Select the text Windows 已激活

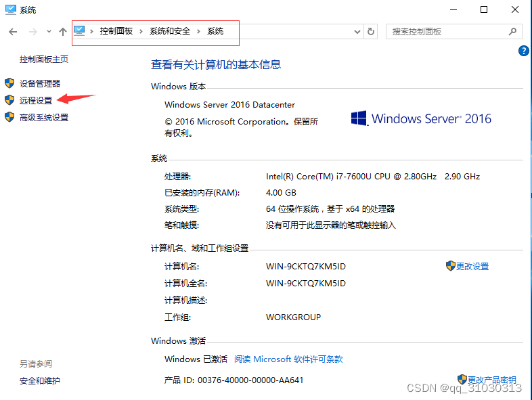tap(196, 359)
